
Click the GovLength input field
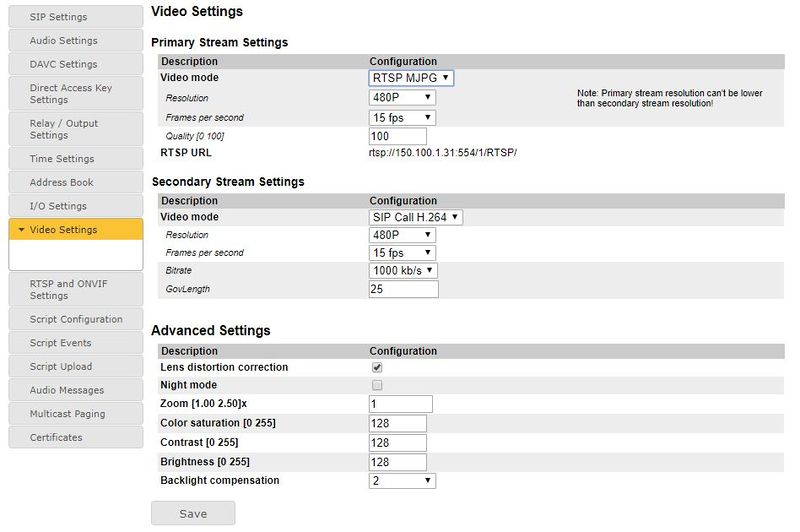(x=403, y=289)
